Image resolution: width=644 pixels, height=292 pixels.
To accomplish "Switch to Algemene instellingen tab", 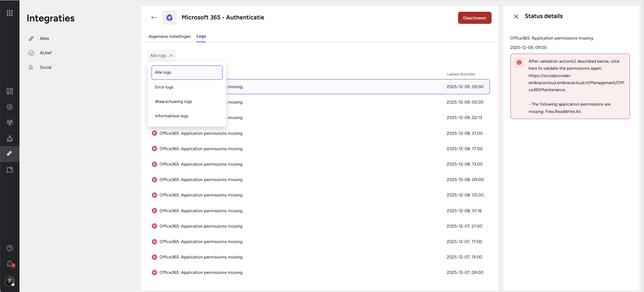I will click(x=170, y=37).
